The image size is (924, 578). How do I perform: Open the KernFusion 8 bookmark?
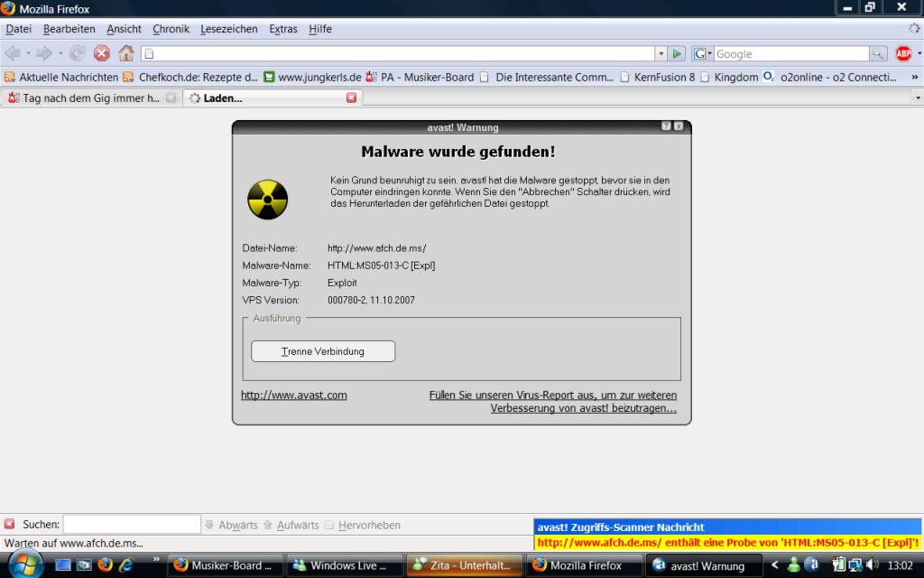[658, 77]
